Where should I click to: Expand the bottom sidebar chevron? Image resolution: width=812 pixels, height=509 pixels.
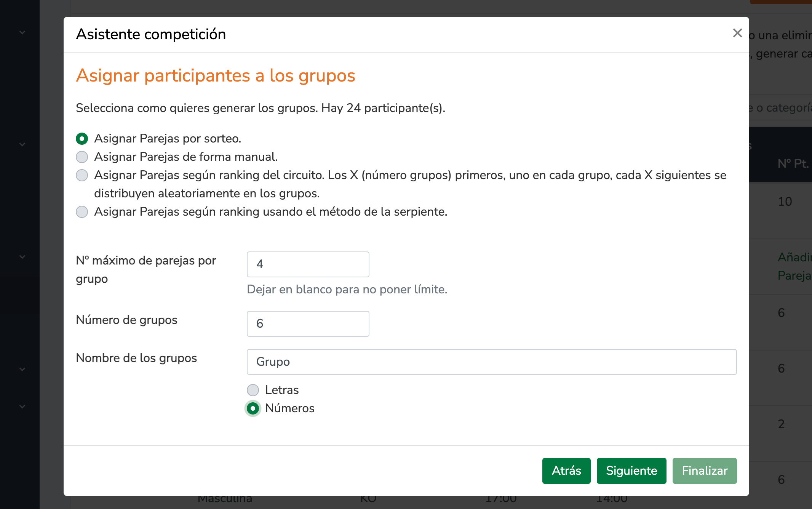(x=22, y=407)
